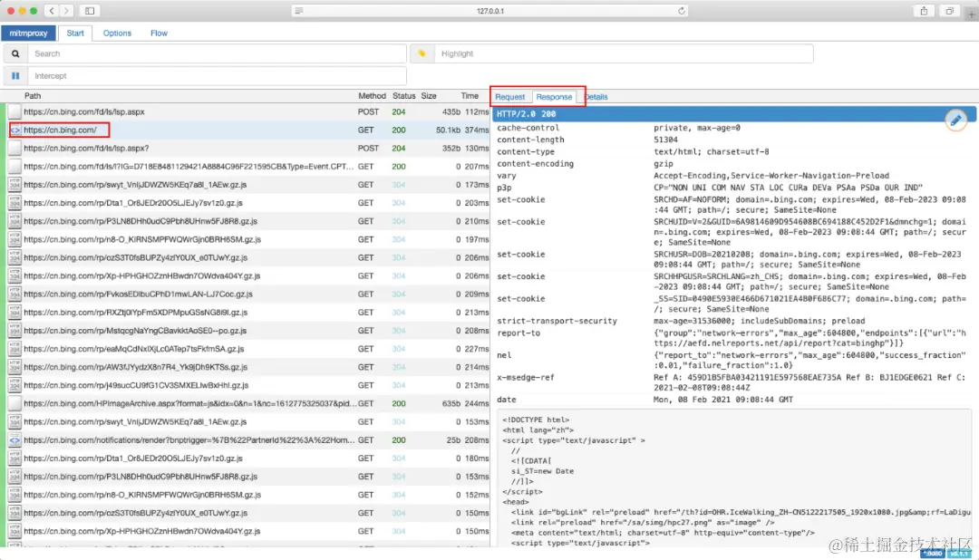Open the mitmproxy main menu tab
Viewport: 979px width, 560px height.
pos(28,34)
